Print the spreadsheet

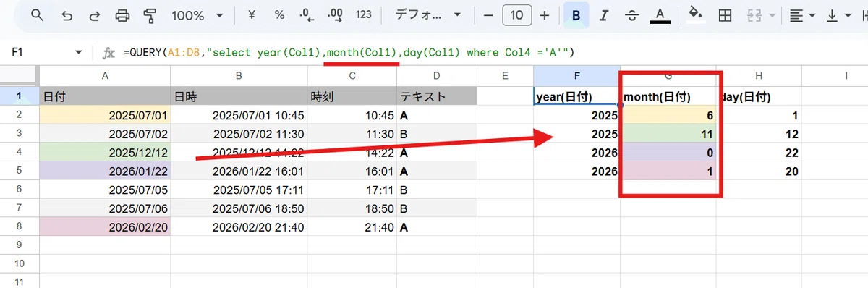[x=123, y=15]
